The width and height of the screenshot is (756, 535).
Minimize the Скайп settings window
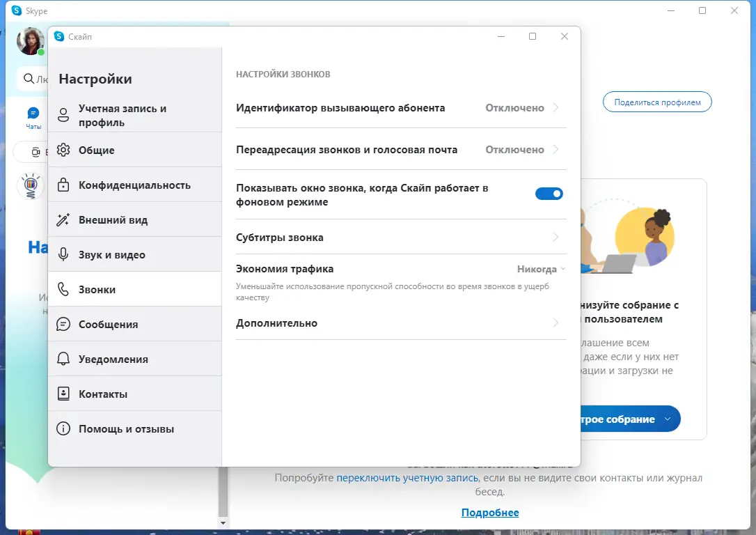501,36
